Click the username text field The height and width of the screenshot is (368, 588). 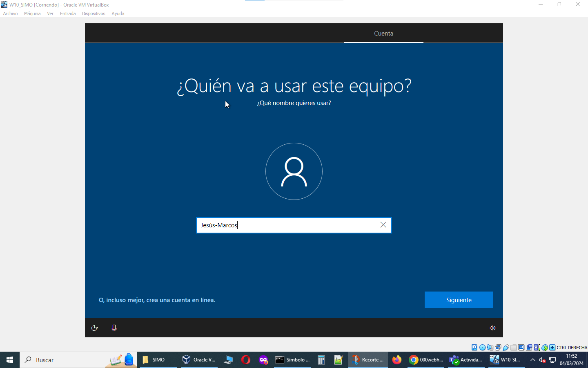[286, 225]
